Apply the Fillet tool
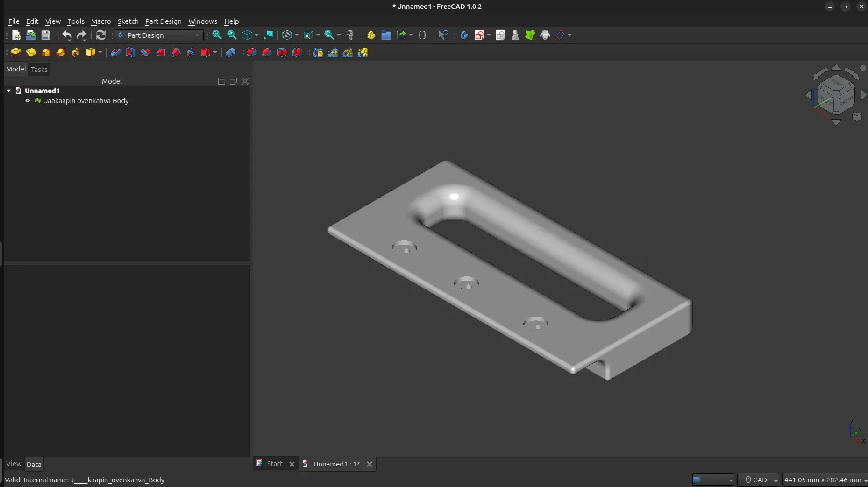This screenshot has width=868, height=487. (251, 52)
